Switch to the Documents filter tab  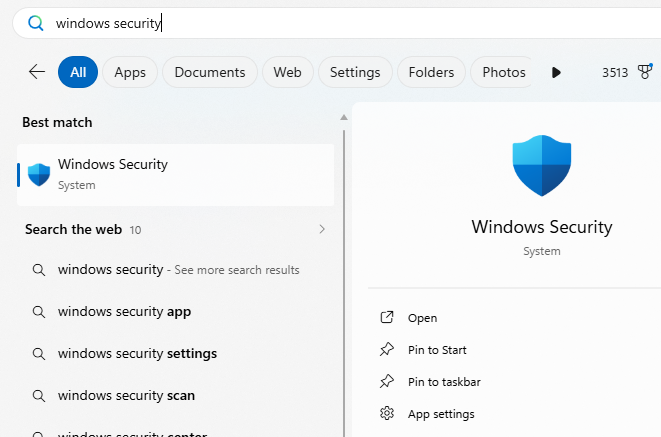[210, 72]
